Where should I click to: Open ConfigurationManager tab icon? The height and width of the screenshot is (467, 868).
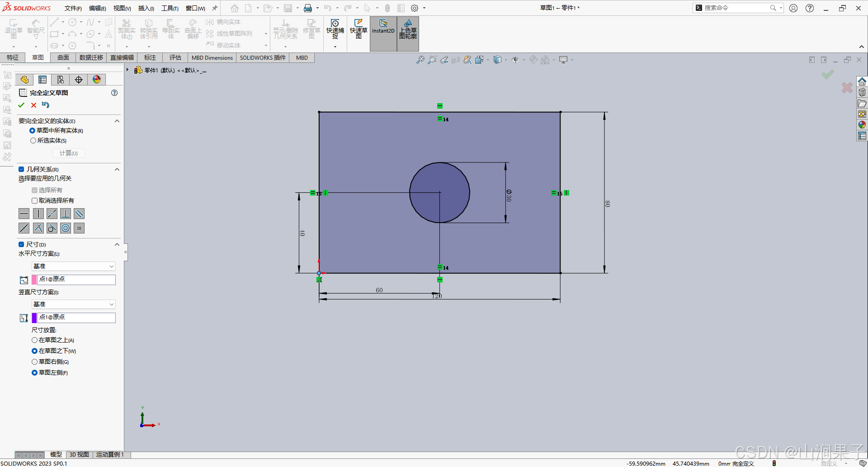(x=61, y=80)
